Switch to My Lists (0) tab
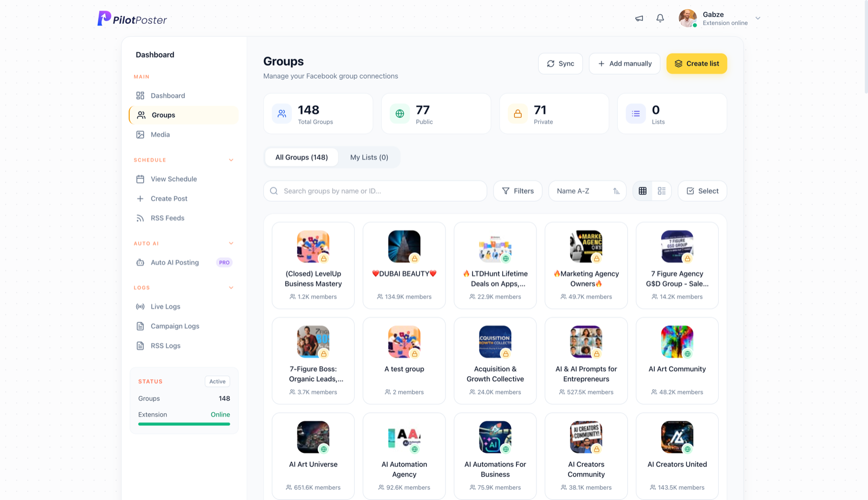This screenshot has height=500, width=868. point(369,157)
